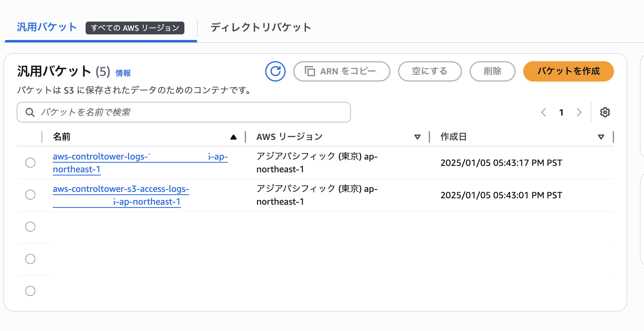Go to next page arrow
Screen dimensions: 644x331
click(579, 112)
